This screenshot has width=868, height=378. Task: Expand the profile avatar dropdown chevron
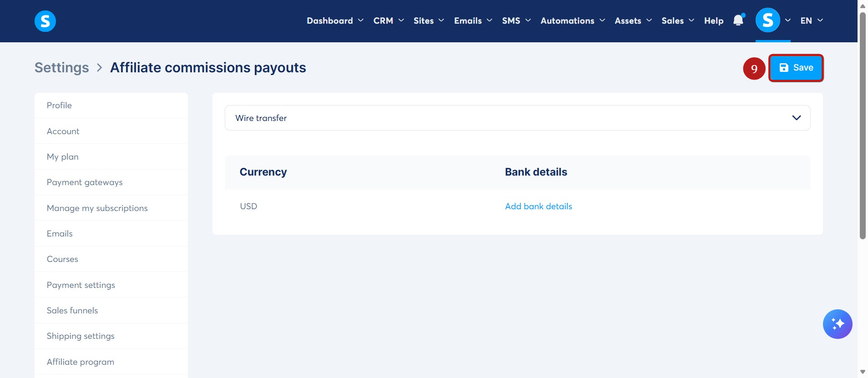(787, 20)
